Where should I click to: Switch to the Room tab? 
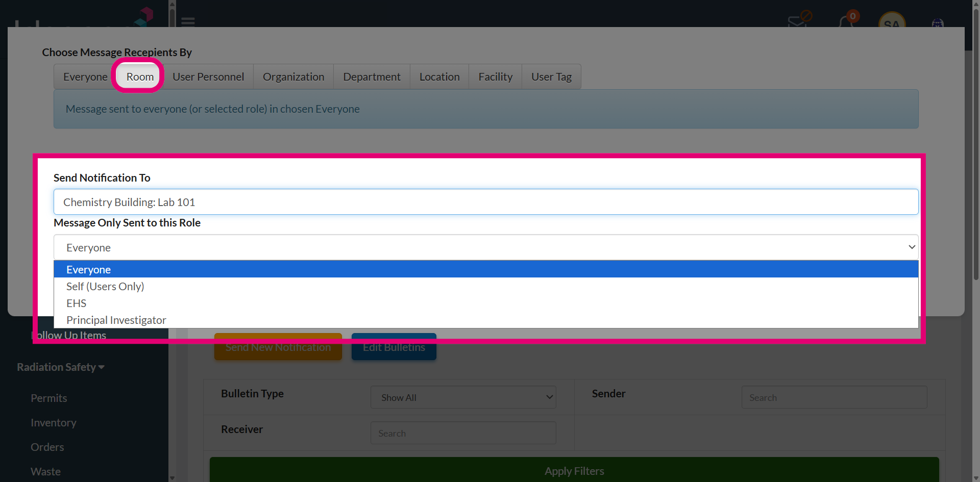(x=140, y=77)
